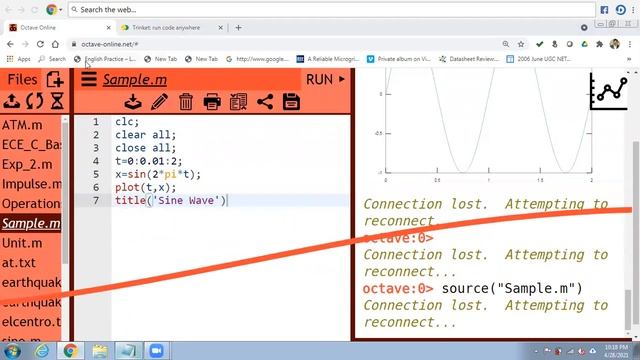Rename file with the pencil icon
Screen dimensions: 640x360
159,102
